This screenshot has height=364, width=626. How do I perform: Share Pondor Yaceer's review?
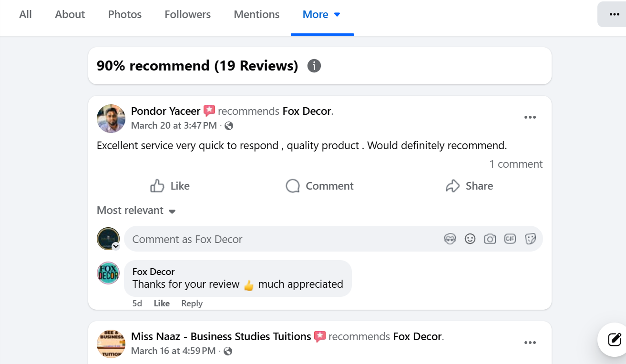[x=469, y=186]
